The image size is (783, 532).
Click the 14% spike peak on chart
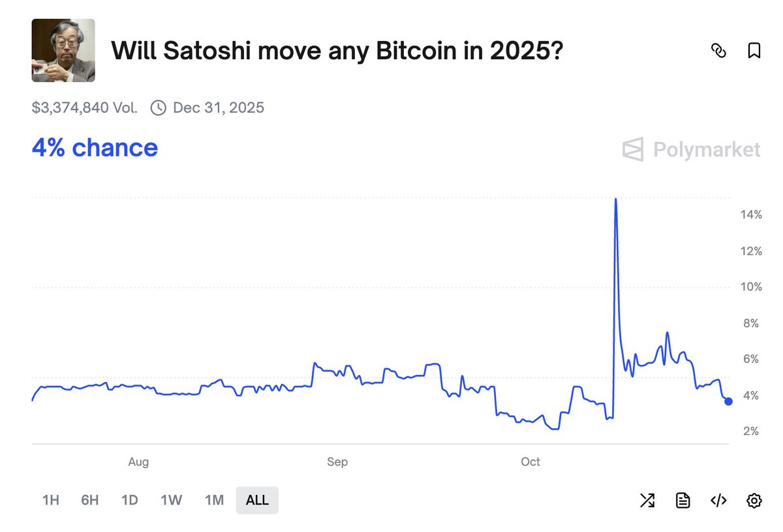click(x=616, y=199)
